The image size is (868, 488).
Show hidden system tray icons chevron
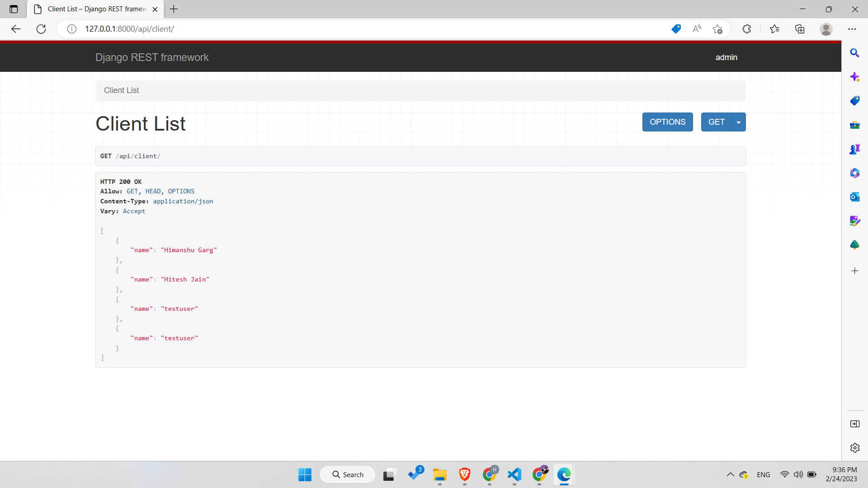[730, 474]
